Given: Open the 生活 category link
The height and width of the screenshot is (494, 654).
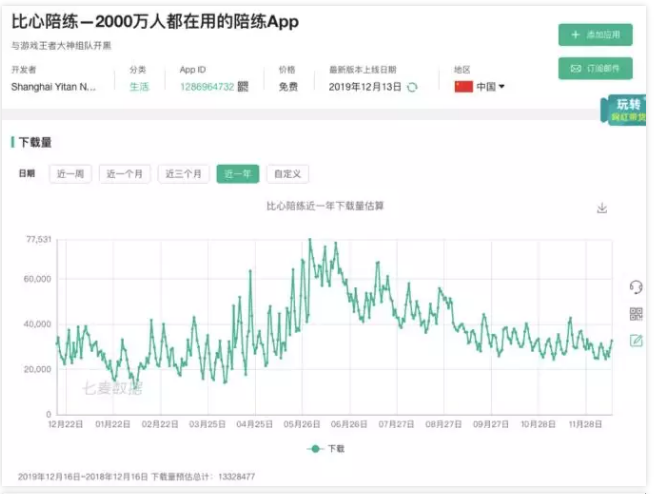Looking at the screenshot, I should coord(138,87).
